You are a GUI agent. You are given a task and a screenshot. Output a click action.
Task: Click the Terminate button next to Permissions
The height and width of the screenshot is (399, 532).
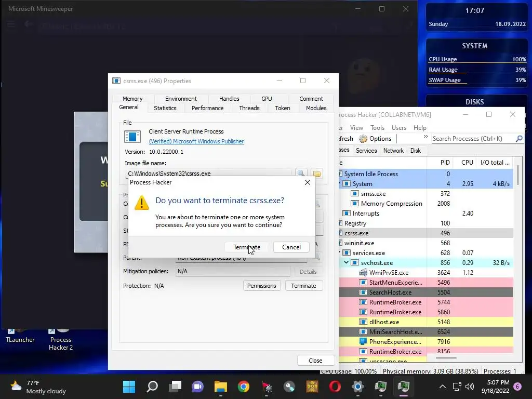[303, 286]
